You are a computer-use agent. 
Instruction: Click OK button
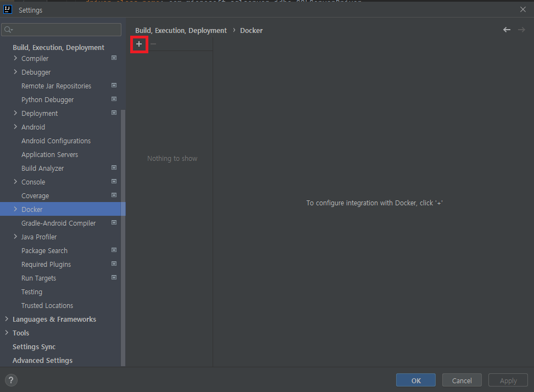(x=415, y=380)
